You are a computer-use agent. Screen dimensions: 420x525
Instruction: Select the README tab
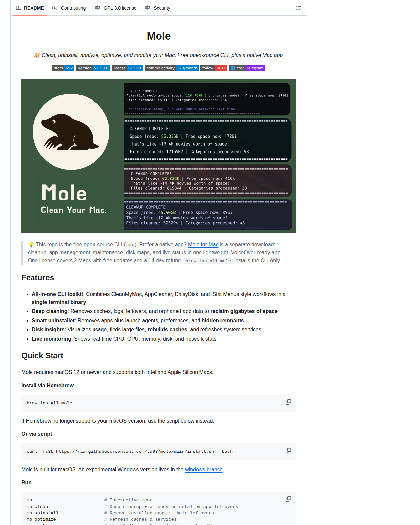pyautogui.click(x=30, y=8)
